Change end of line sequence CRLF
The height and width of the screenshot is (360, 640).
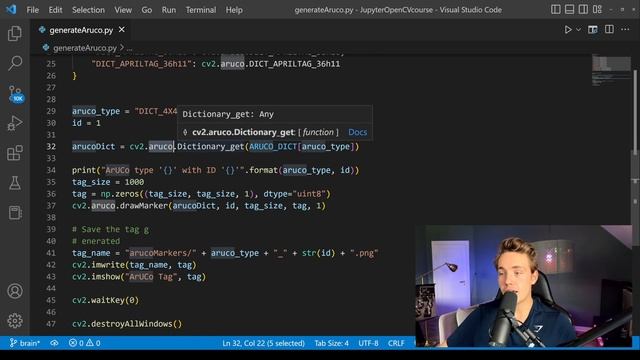click(396, 343)
